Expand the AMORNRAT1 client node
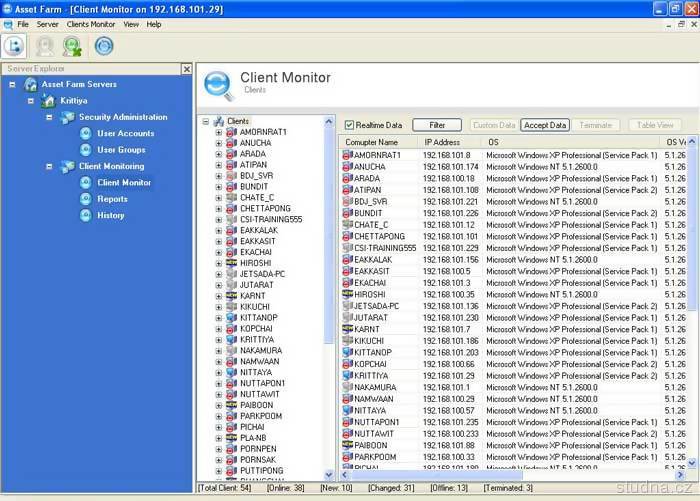This screenshot has width=700, height=501. coord(218,133)
